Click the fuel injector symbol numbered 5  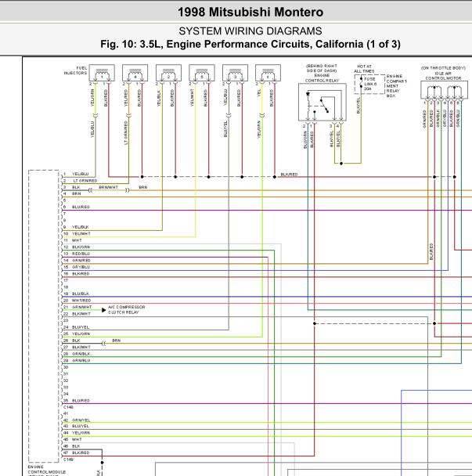pyautogui.click(x=202, y=73)
